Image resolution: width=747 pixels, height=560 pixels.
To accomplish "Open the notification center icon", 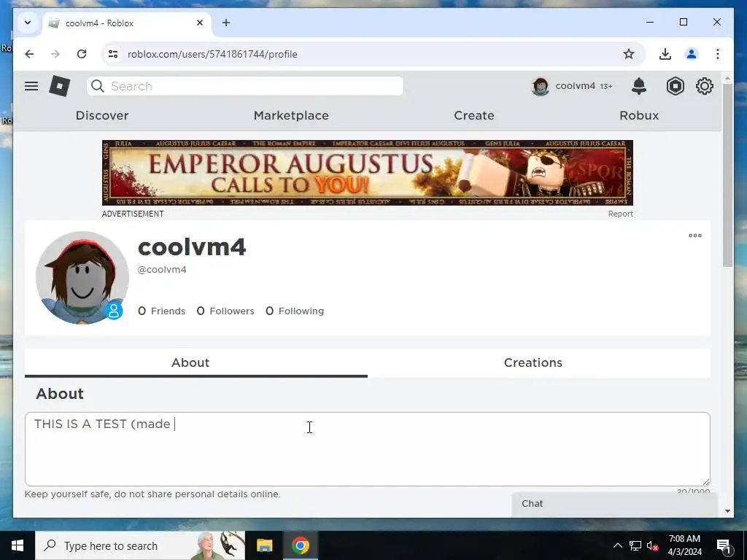I will 724,545.
